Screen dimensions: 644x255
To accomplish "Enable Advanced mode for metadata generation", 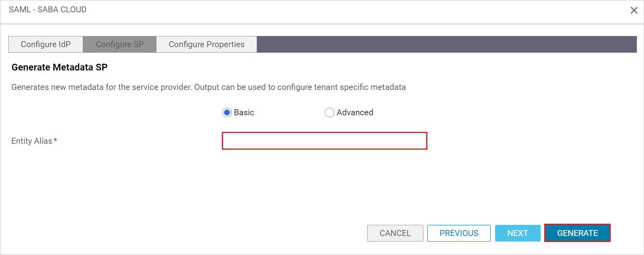I will 330,112.
